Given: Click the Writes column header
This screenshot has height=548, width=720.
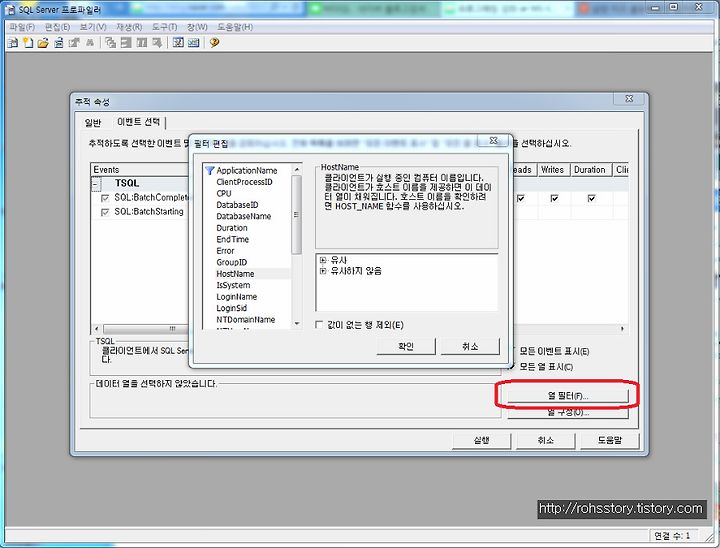Looking at the screenshot, I should (553, 170).
